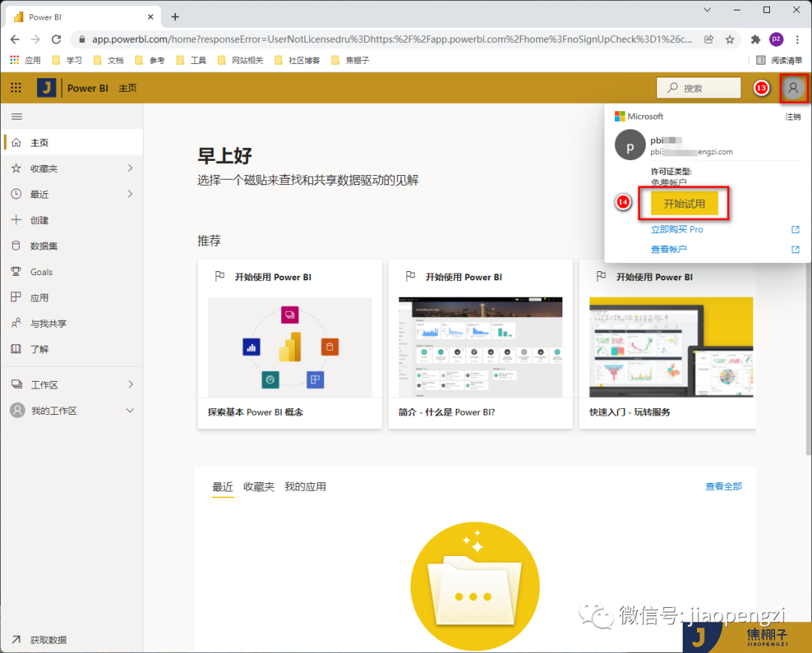Click the account avatar circle with letter p
The height and width of the screenshot is (653, 812).
pyautogui.click(x=630, y=145)
